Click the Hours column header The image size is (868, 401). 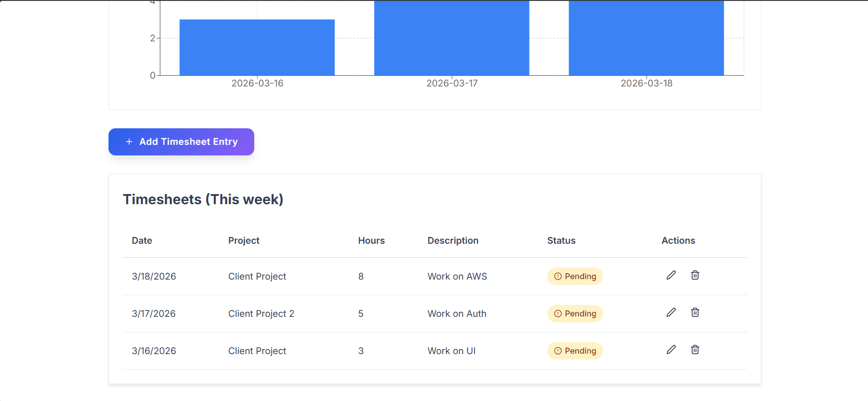(x=371, y=241)
